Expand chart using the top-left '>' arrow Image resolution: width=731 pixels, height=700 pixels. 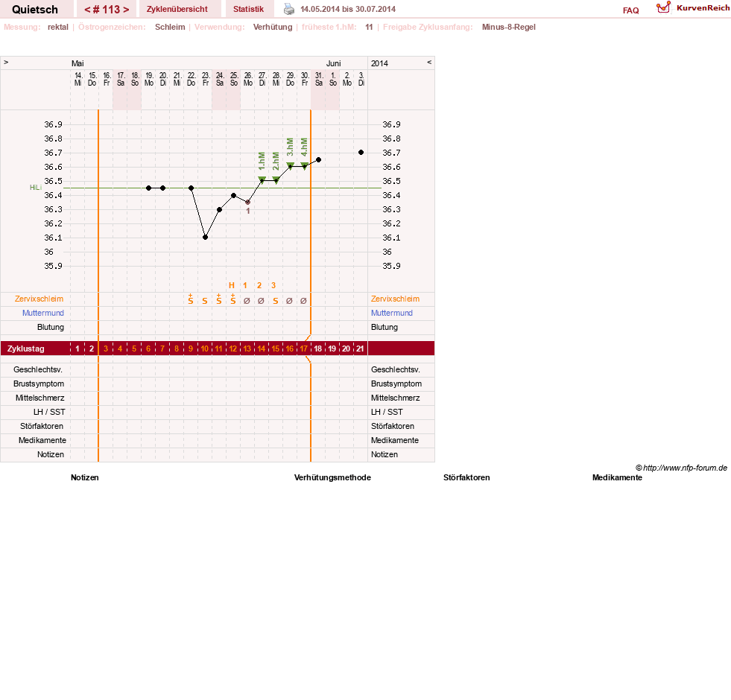point(6,63)
